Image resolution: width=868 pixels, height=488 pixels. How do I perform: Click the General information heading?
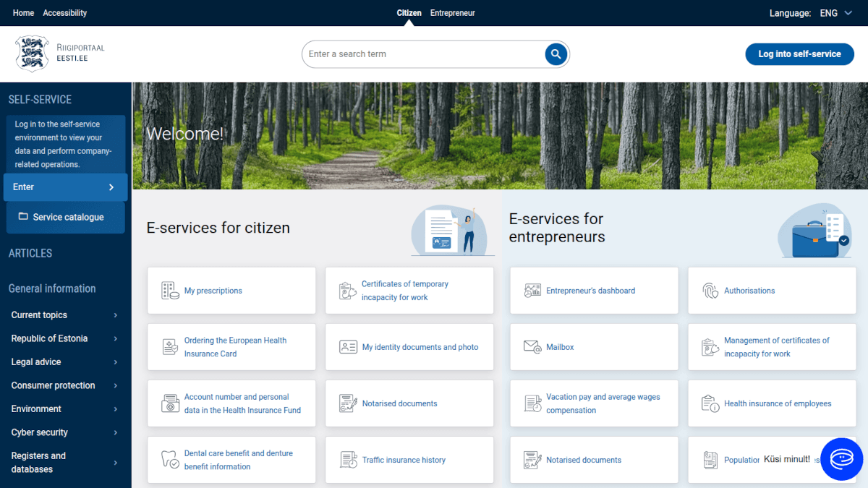pos(52,288)
